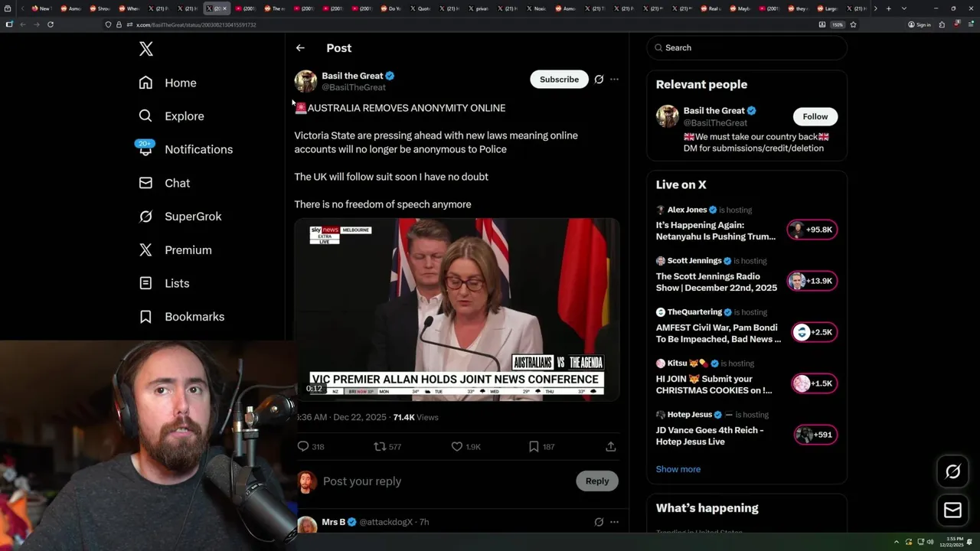Open the Home page from the sidebar
Viewport: 980px width, 551px height.
click(168, 83)
